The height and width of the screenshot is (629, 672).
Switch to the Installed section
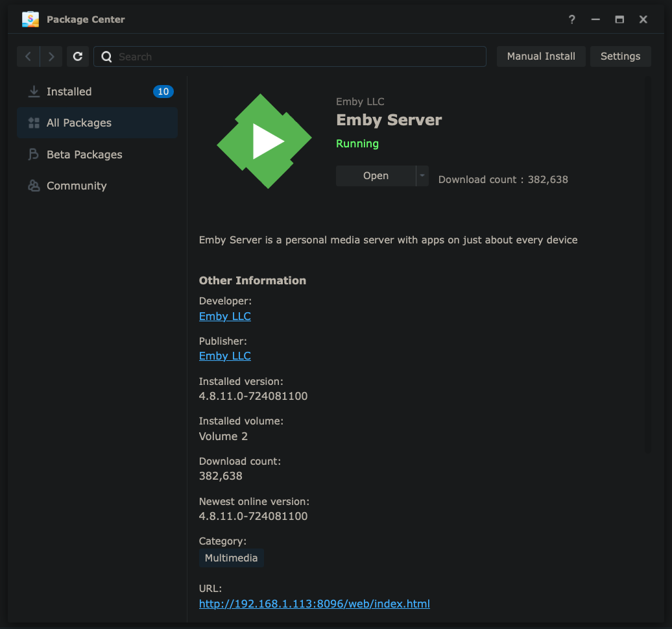coord(69,92)
